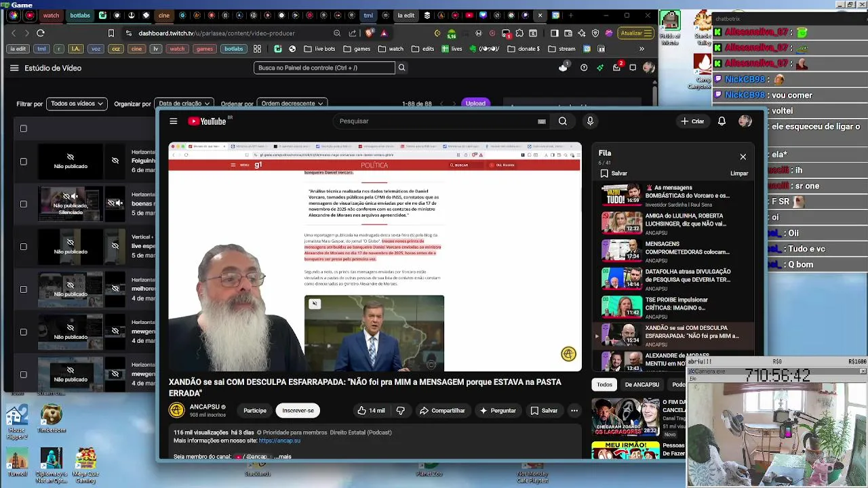Viewport: 868px width, 488px height.
Task: Open YouTube notifications bell
Action: (722, 121)
